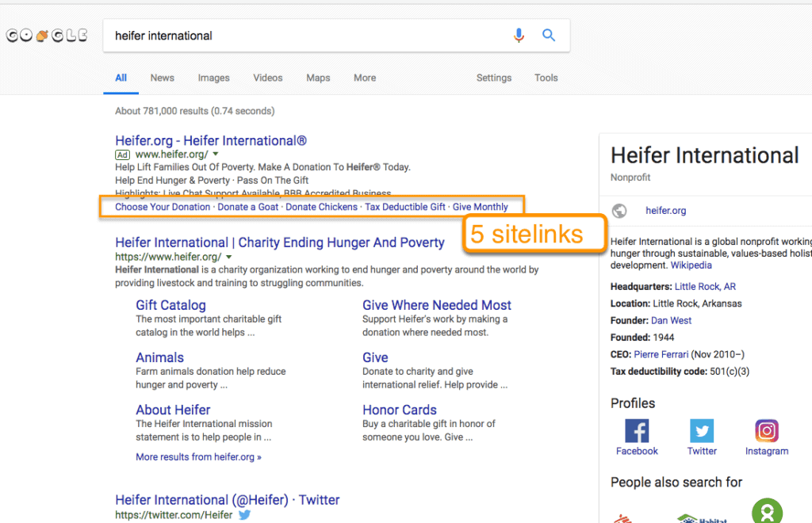Open Heifer International Charity Ending Hunger result
Screen dimensions: 812x523
(280, 242)
